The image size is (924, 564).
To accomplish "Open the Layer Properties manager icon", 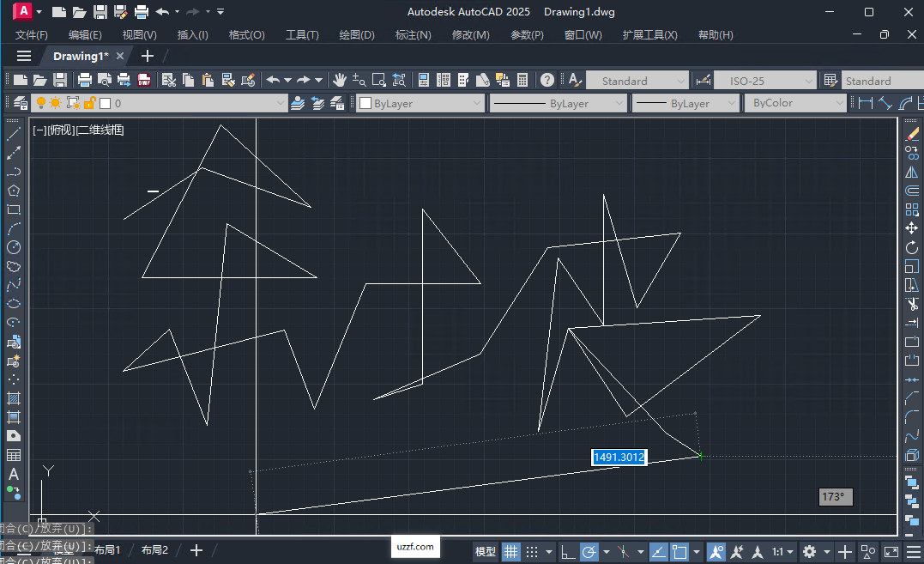I will (x=19, y=103).
